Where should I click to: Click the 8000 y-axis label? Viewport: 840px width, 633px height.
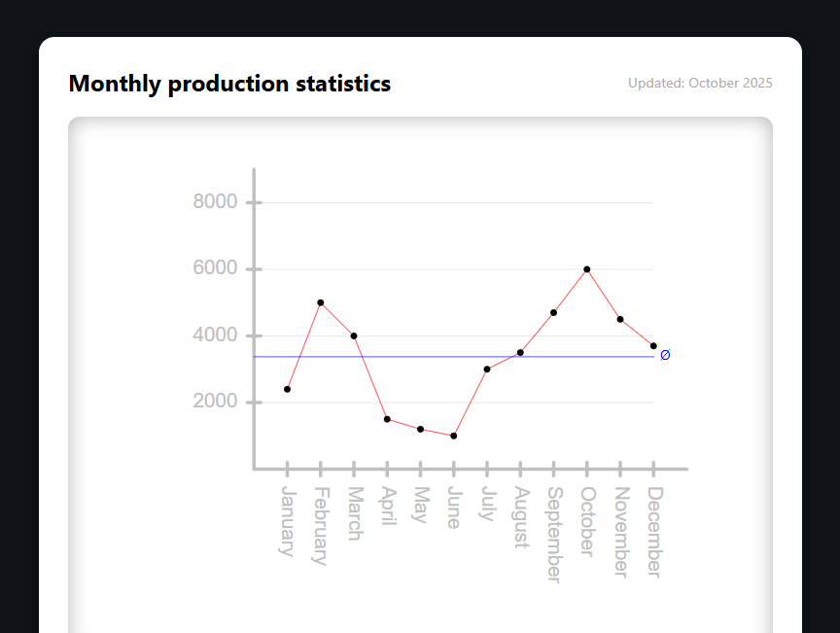[215, 202]
